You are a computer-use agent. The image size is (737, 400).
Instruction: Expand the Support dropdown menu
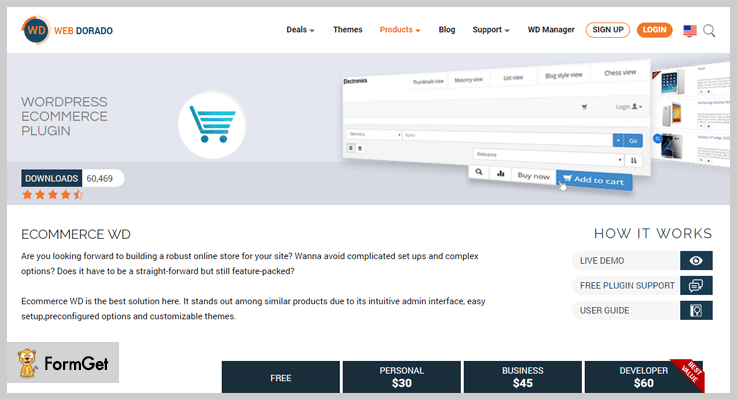click(491, 30)
